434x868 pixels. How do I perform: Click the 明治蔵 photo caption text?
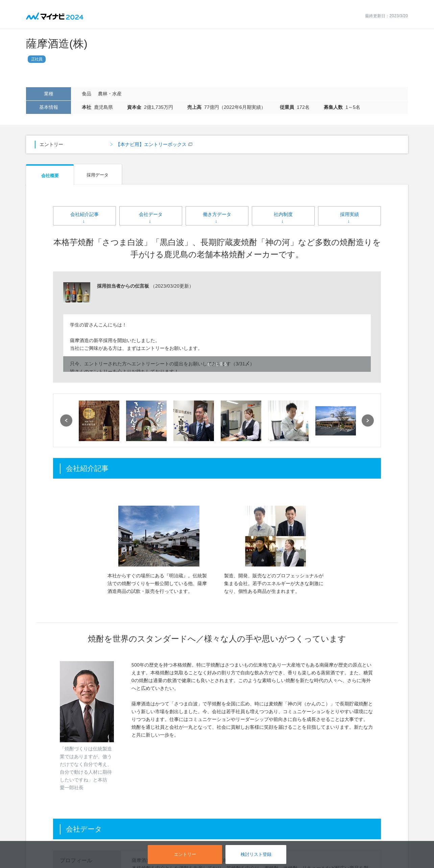(157, 583)
